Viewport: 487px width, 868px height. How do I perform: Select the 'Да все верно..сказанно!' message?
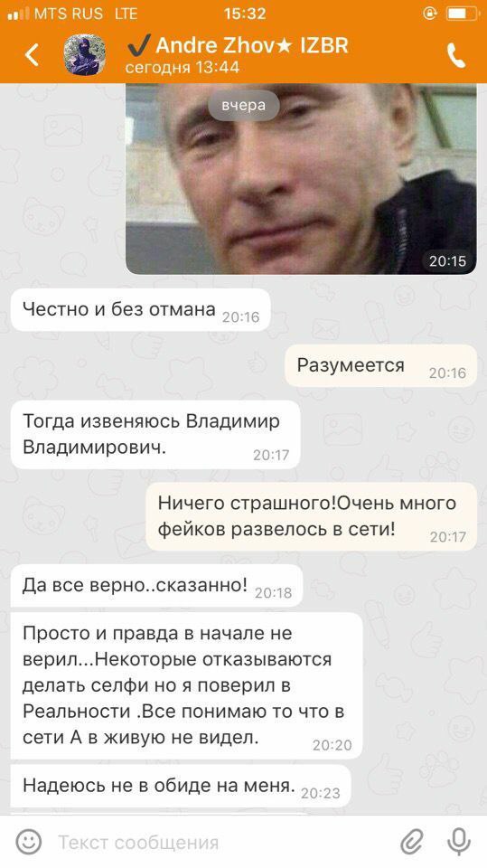point(156,585)
